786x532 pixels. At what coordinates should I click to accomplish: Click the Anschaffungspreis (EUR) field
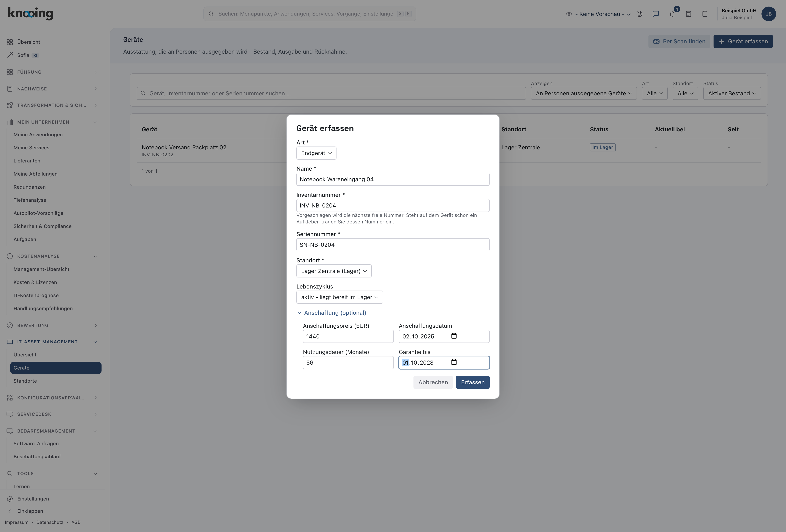348,336
